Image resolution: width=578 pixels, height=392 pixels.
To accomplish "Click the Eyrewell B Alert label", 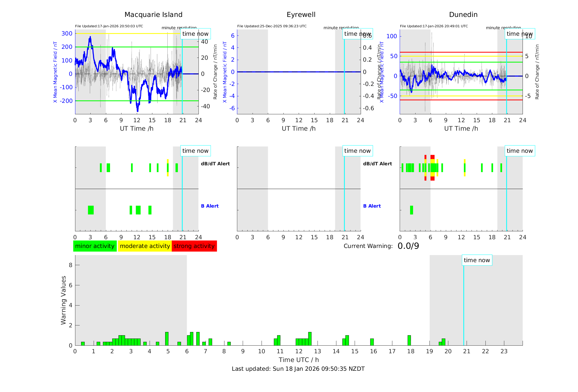I will click(372, 206).
